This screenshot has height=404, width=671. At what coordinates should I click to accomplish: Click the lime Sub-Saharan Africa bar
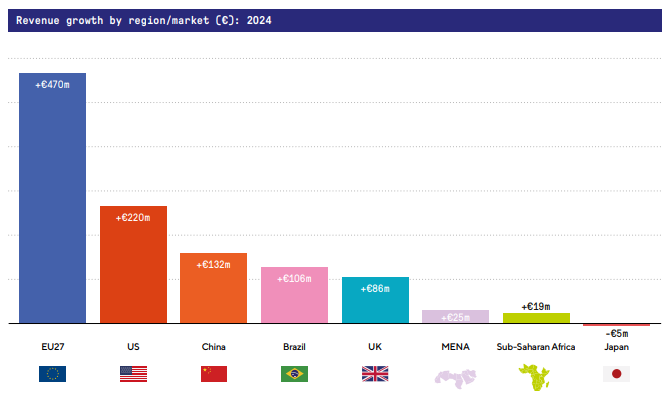536,318
